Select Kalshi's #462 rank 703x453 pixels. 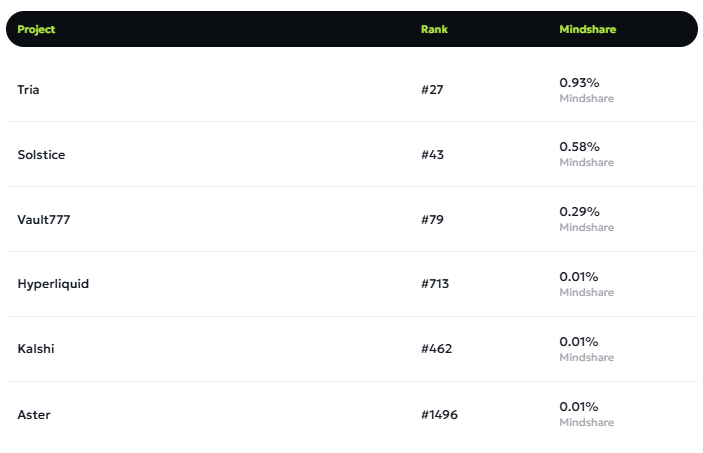[437, 349]
